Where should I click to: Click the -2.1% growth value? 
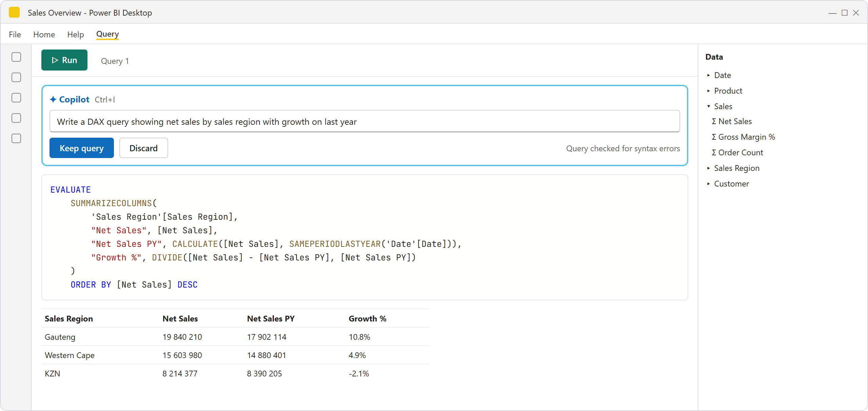click(359, 374)
